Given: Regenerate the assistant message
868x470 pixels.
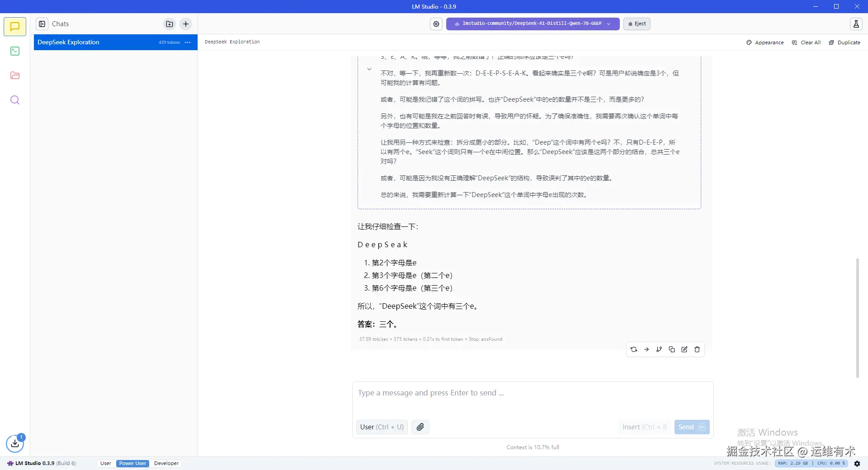Looking at the screenshot, I should 634,349.
